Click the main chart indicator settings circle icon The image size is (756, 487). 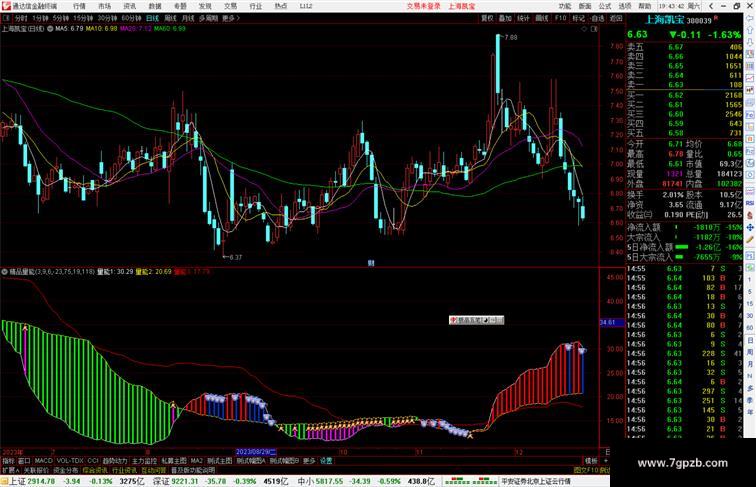pos(50,29)
